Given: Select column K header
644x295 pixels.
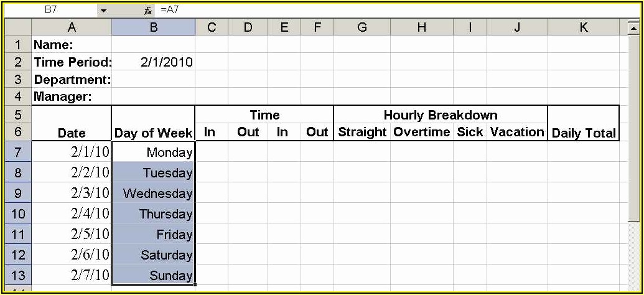Looking at the screenshot, I should [583, 27].
